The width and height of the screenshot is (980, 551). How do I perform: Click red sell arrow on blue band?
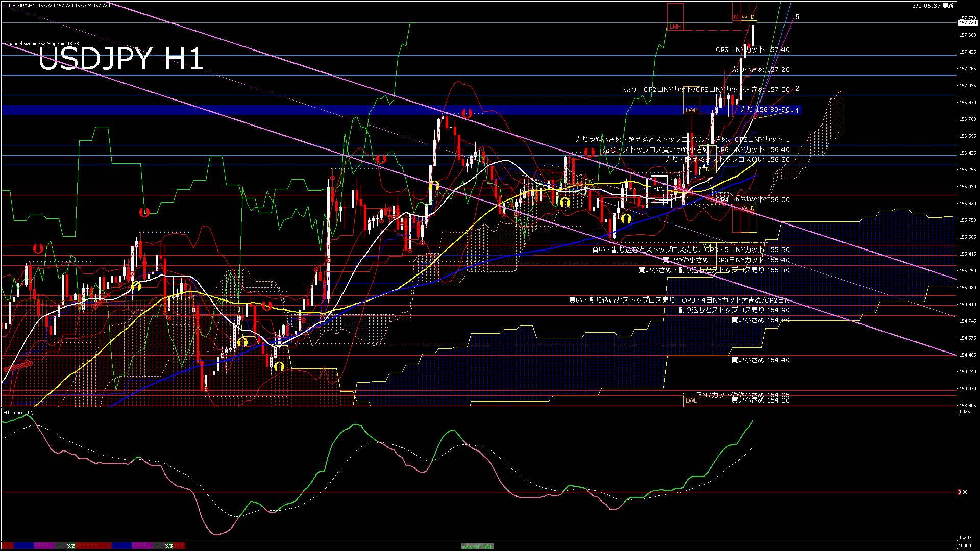[x=466, y=113]
